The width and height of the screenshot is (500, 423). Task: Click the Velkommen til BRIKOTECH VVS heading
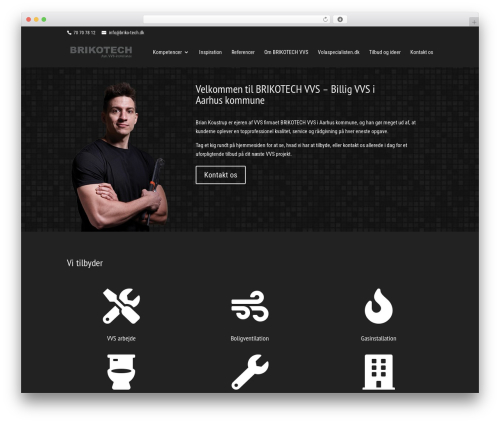[x=285, y=95]
